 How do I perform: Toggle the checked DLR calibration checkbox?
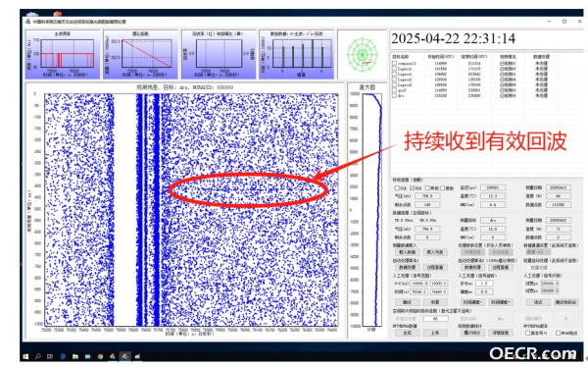point(413,187)
